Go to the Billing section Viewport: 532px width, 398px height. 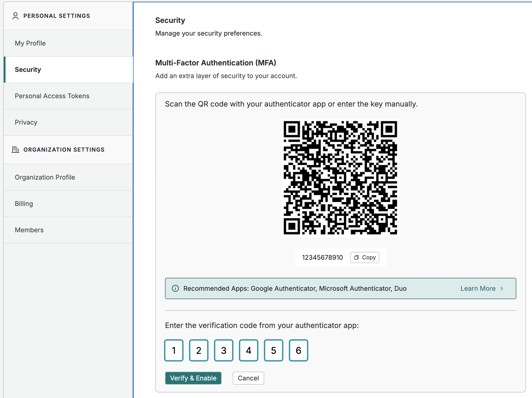[x=24, y=204]
